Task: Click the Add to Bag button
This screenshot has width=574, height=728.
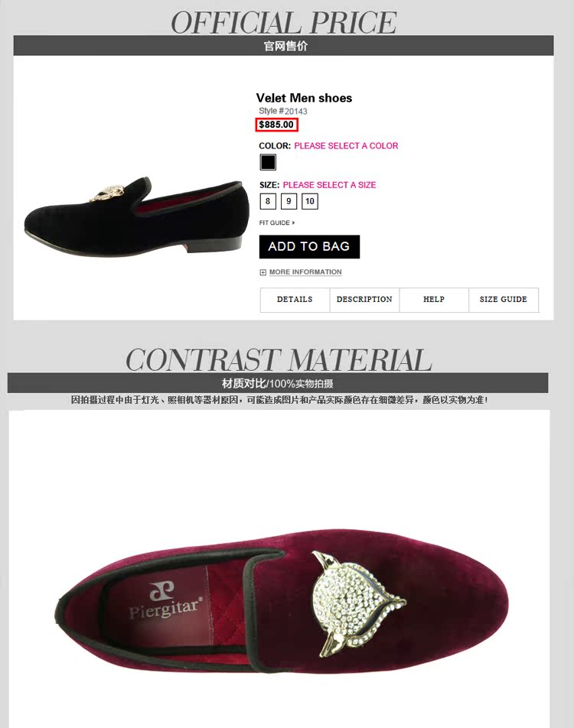Action: [x=309, y=246]
